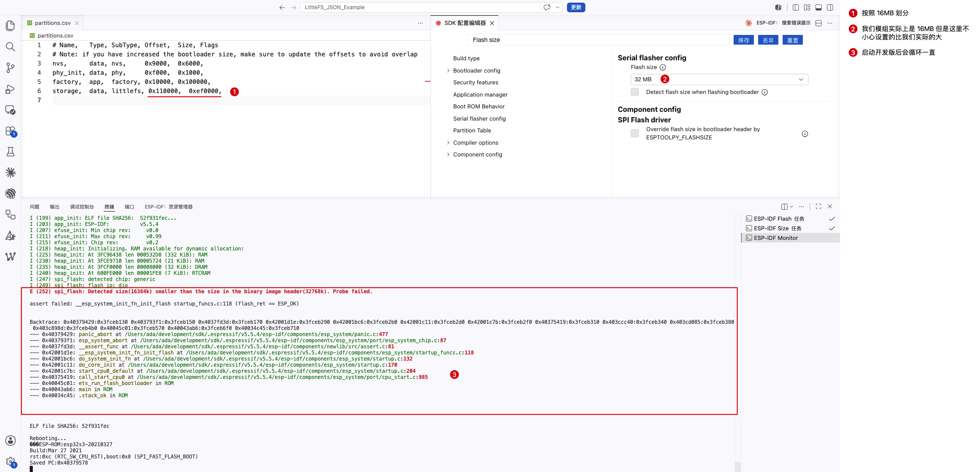
Task: Open the Search view icon
Action: point(10,47)
